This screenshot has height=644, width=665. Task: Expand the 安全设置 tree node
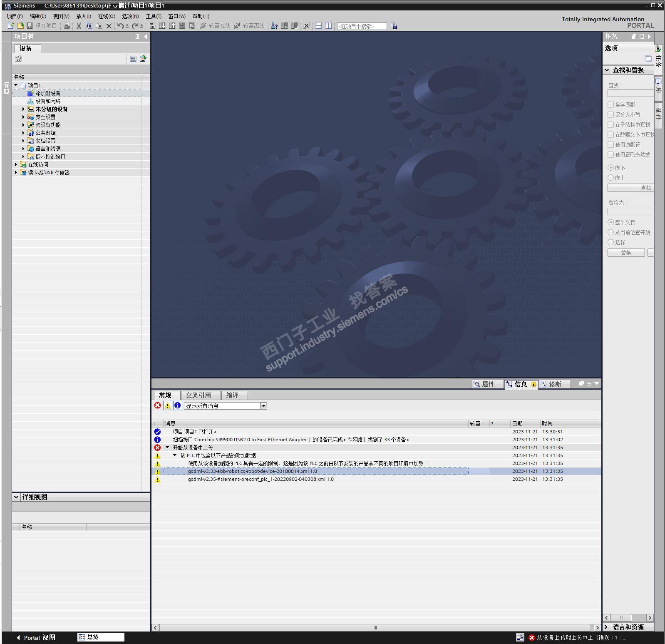pos(23,117)
